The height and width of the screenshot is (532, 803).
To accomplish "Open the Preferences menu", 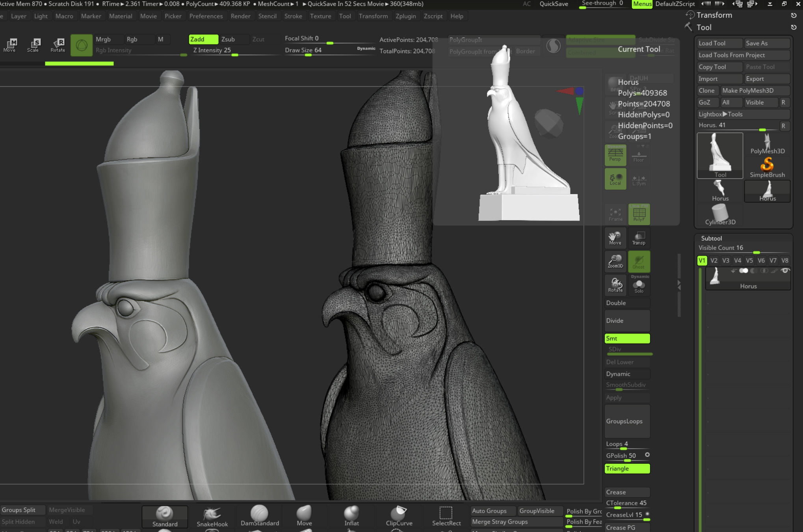I will (x=206, y=16).
